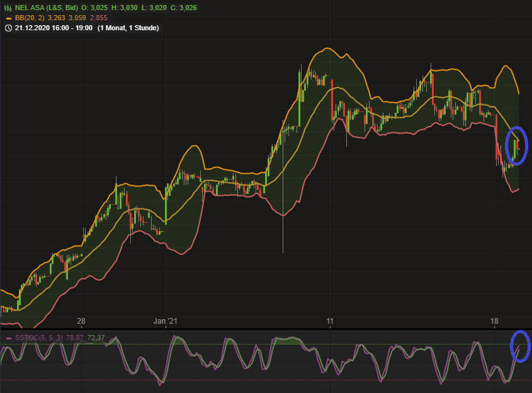Click the purple SSTOC legend marker
Image resolution: width=532 pixels, height=393 pixels.
[8, 338]
